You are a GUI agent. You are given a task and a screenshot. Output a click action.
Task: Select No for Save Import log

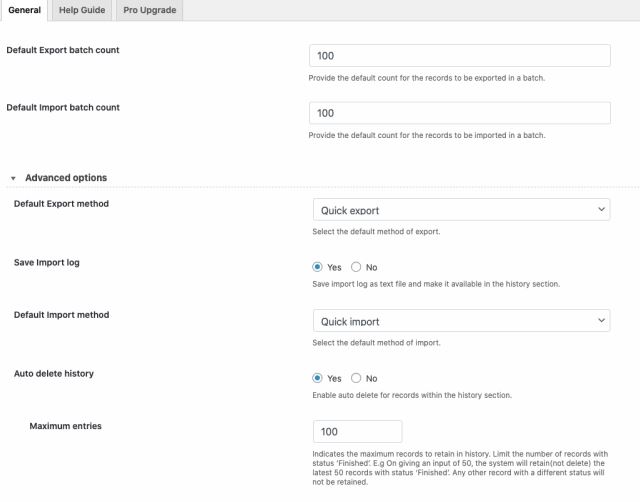coord(356,267)
